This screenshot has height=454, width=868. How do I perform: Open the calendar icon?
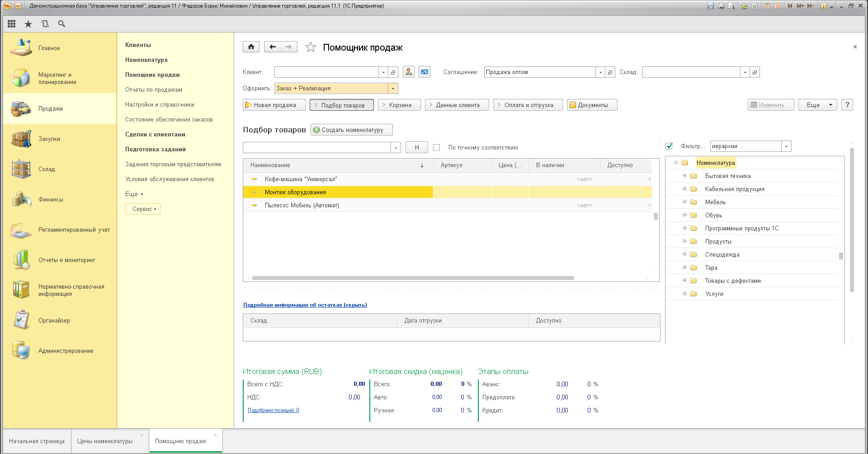(778, 6)
